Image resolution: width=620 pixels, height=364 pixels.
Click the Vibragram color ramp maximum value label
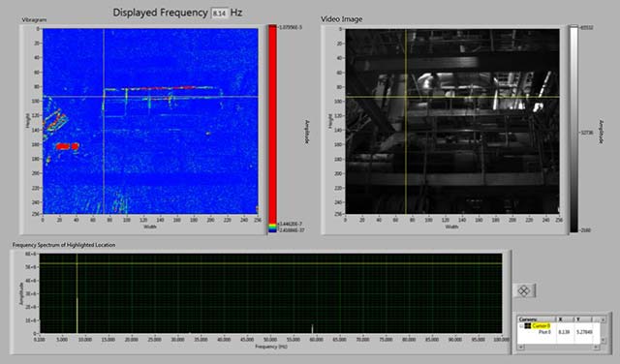pyautogui.click(x=290, y=27)
